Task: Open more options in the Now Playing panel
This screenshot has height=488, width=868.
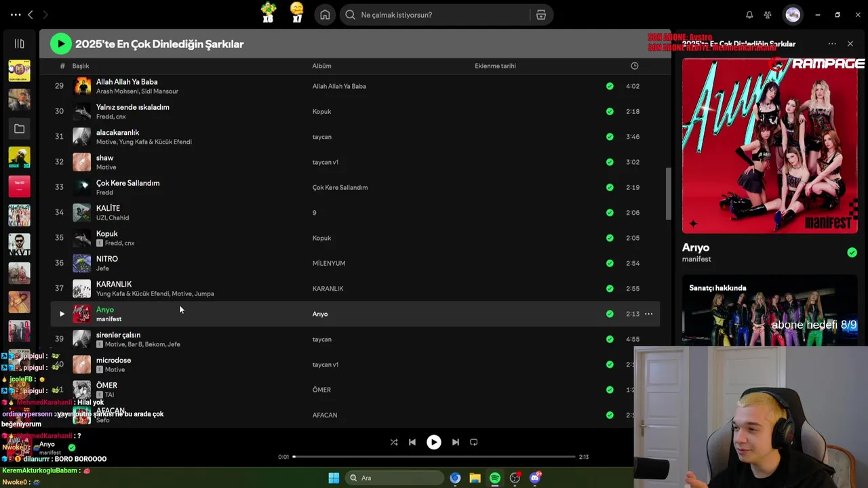Action: click(832, 44)
